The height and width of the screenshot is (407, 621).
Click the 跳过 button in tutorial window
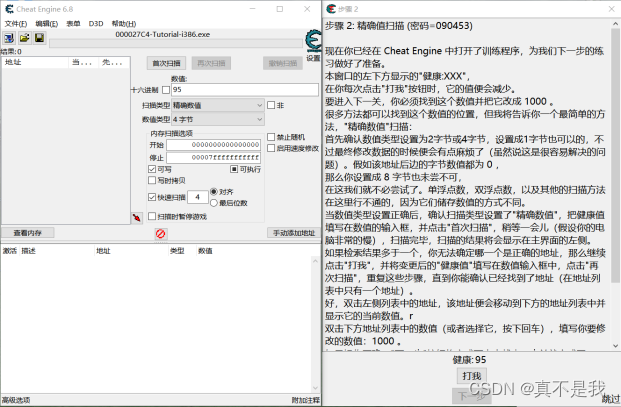(611, 399)
